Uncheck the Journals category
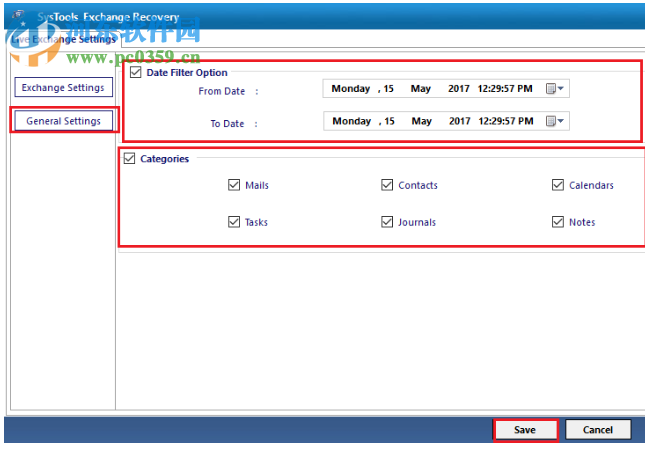This screenshot has width=645, height=452. click(x=387, y=222)
